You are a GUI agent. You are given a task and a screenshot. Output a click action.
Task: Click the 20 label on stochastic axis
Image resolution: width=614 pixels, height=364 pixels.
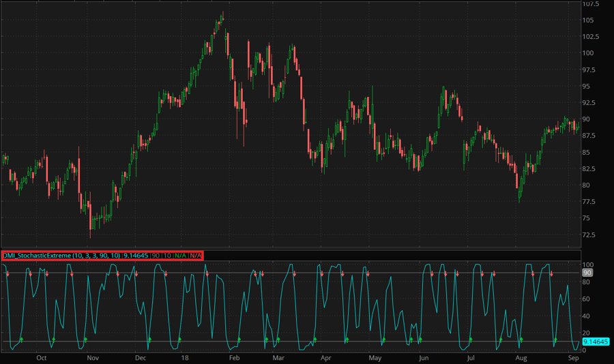coord(585,333)
